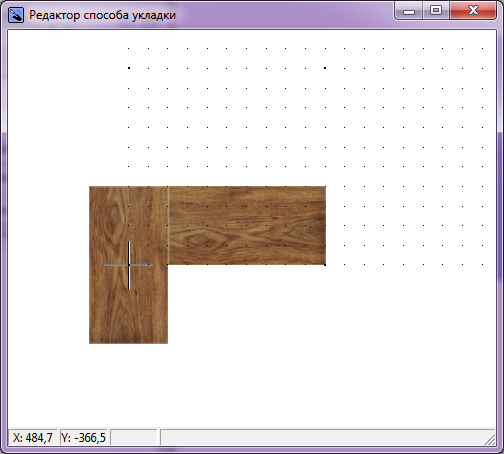Click the editor app icon in title bar
The height and width of the screenshot is (454, 504).
[x=16, y=15]
